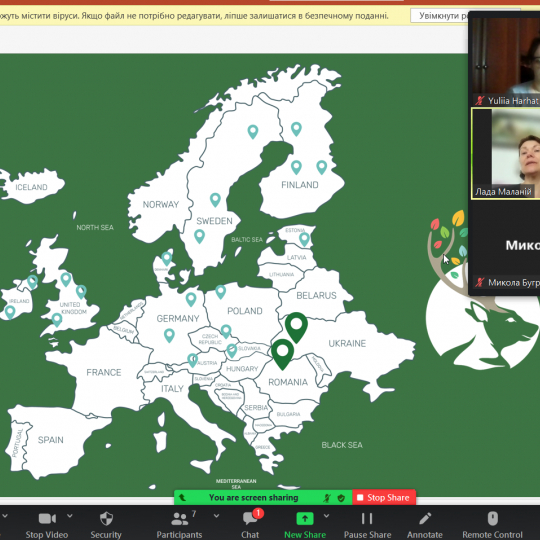Select the Annotate pencil icon
The height and width of the screenshot is (540, 540).
point(425,518)
